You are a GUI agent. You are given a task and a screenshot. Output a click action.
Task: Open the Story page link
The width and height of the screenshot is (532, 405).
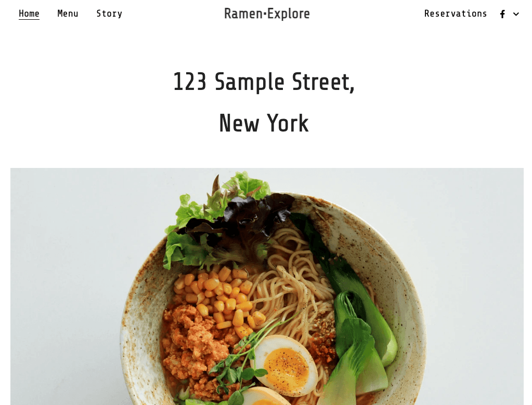coord(109,14)
